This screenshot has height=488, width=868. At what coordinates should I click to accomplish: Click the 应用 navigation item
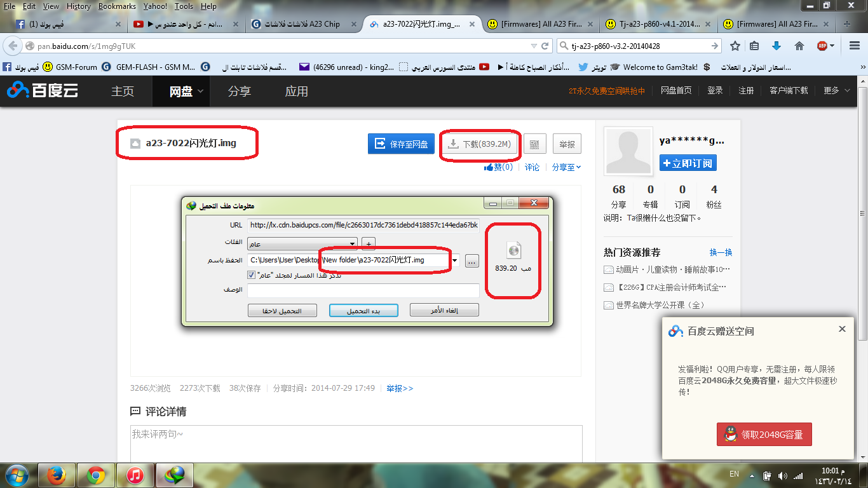point(296,91)
